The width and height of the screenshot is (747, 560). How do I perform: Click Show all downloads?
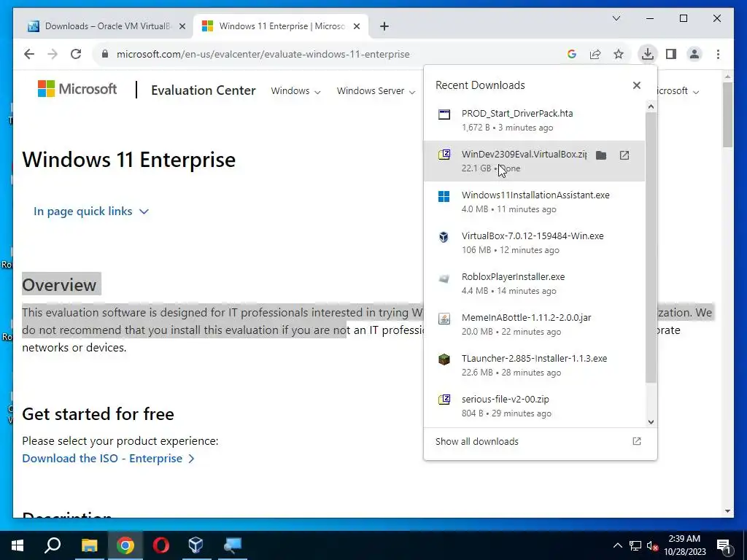point(539,441)
